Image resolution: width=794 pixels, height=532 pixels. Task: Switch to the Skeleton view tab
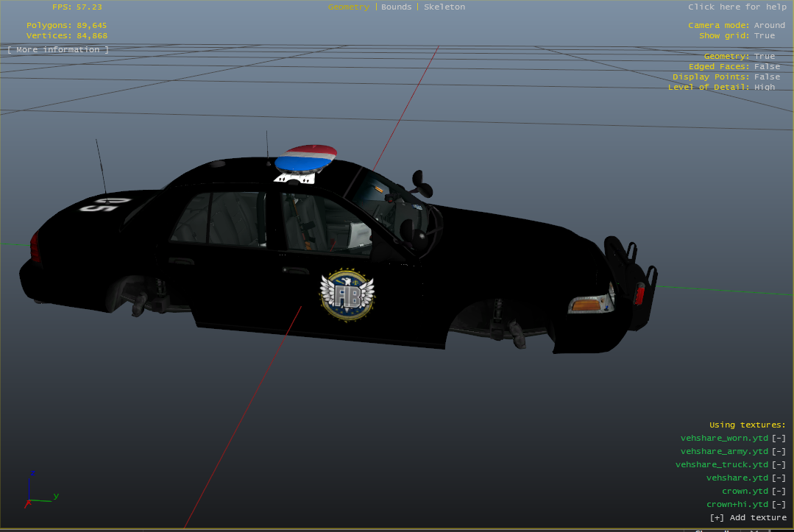coord(444,7)
